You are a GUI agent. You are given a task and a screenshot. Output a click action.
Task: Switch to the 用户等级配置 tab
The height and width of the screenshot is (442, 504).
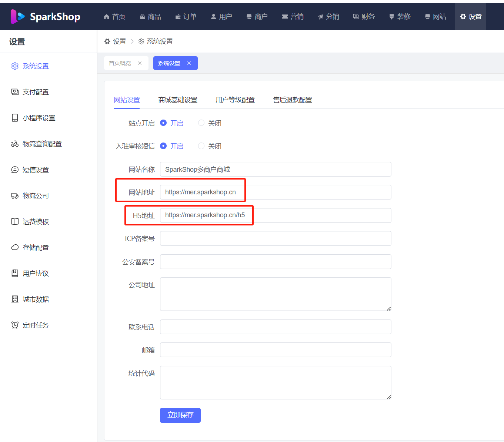(x=235, y=100)
